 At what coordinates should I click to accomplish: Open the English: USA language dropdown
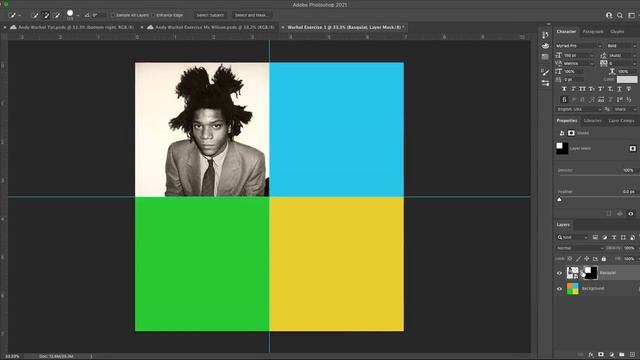pos(579,109)
